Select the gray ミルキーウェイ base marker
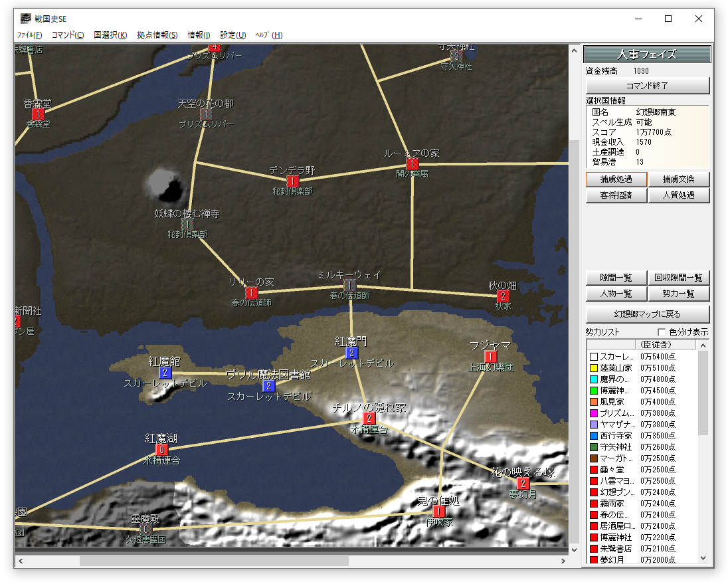Viewport: 728px width, 582px height. [349, 286]
